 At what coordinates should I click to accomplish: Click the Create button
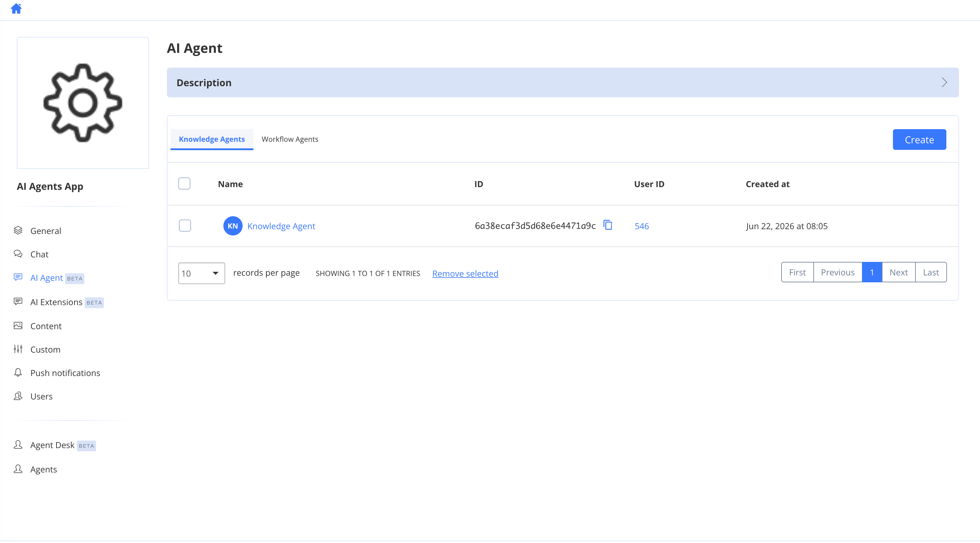920,140
